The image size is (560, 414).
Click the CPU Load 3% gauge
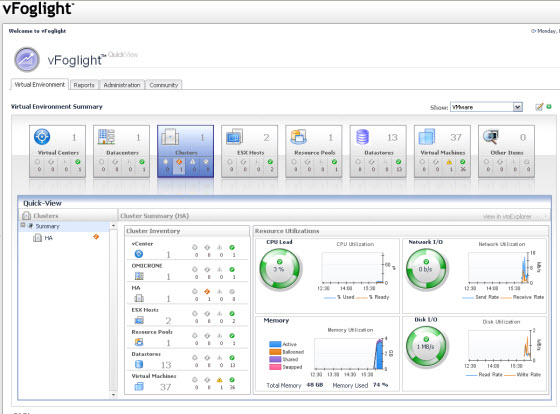280,269
